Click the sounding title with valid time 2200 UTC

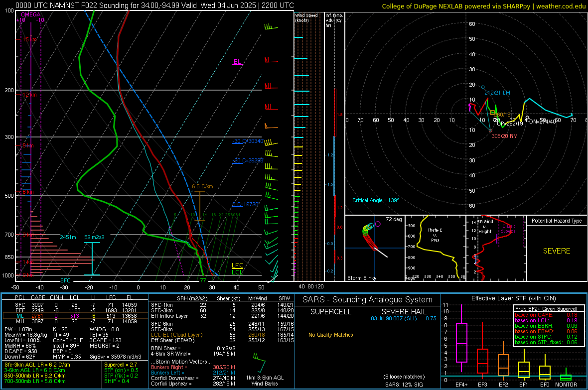point(154,5)
